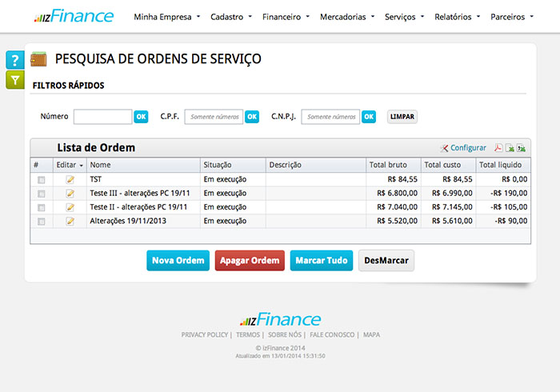Open the Mercadorias menu
The image size is (560, 392).
[x=347, y=16]
